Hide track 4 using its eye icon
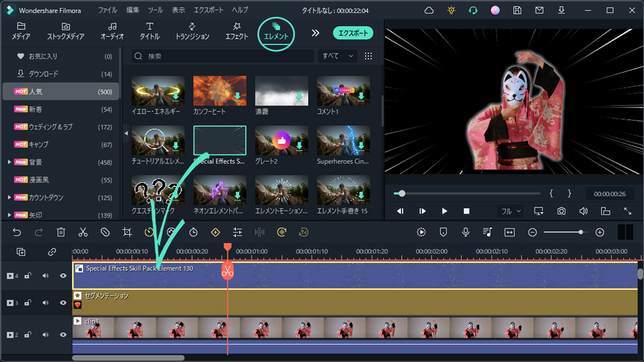 63,276
